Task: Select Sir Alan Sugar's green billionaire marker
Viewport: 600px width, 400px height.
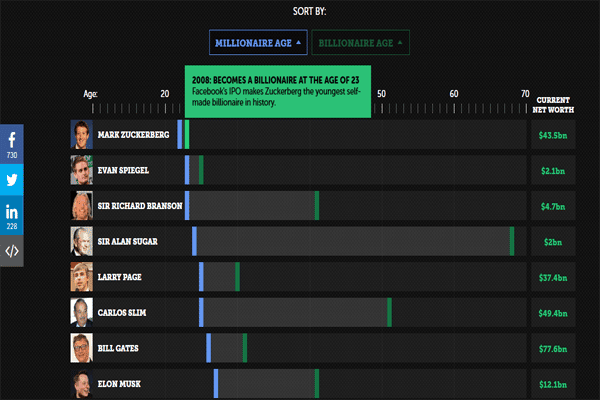Action: (x=511, y=241)
